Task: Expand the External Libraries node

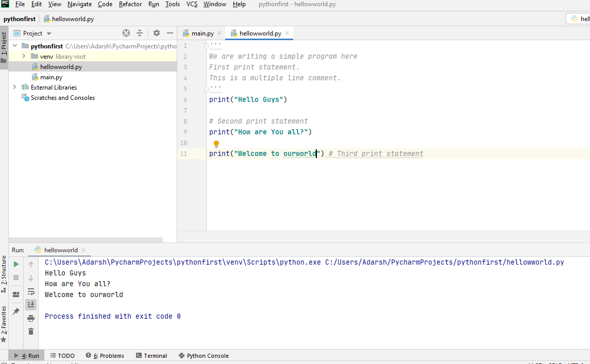Action: click(x=14, y=87)
